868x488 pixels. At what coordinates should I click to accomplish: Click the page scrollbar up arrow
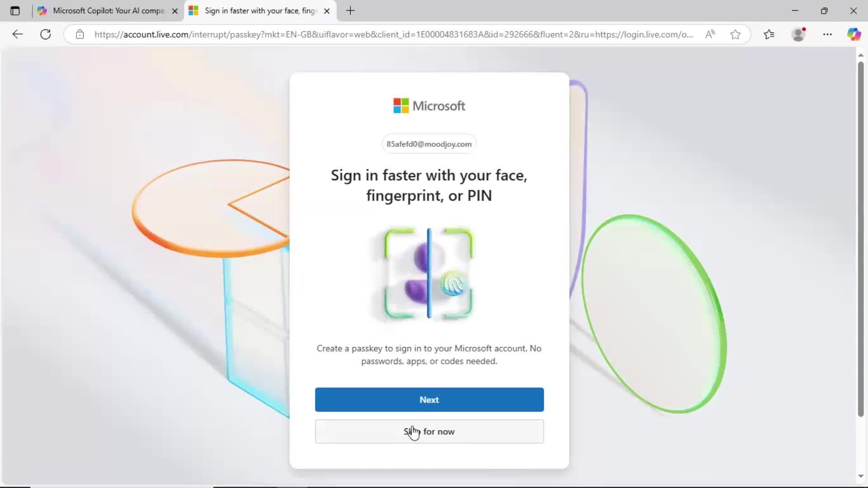point(861,55)
